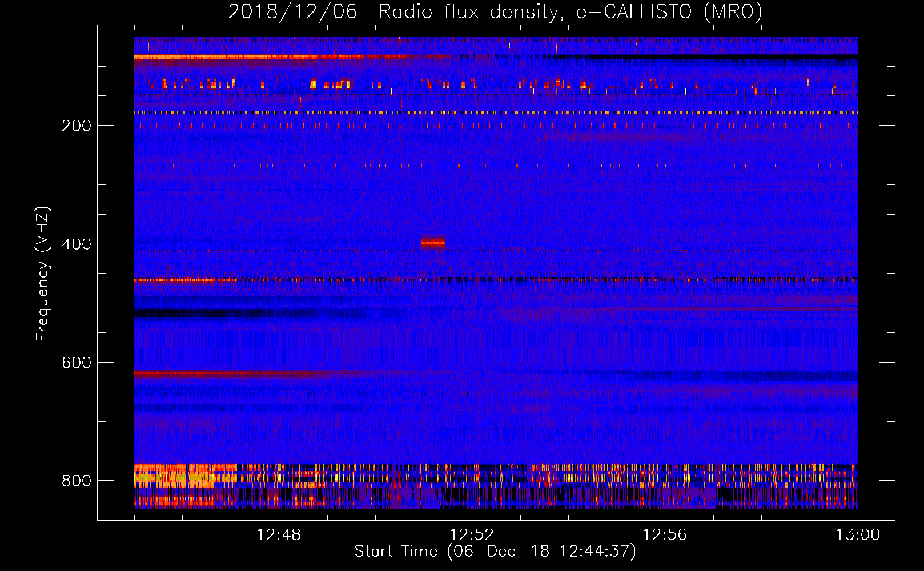Click the 13:00 time tick label
This screenshot has width=924, height=571.
(x=858, y=535)
